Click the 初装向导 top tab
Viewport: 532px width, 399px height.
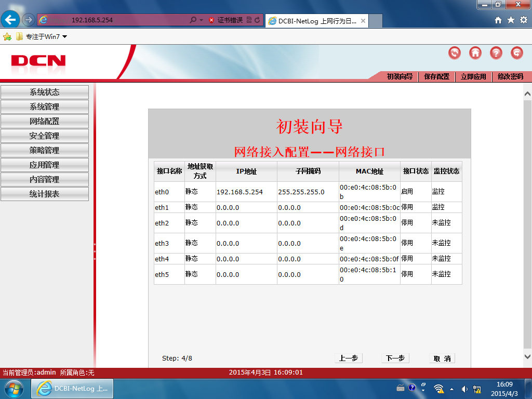[400, 77]
